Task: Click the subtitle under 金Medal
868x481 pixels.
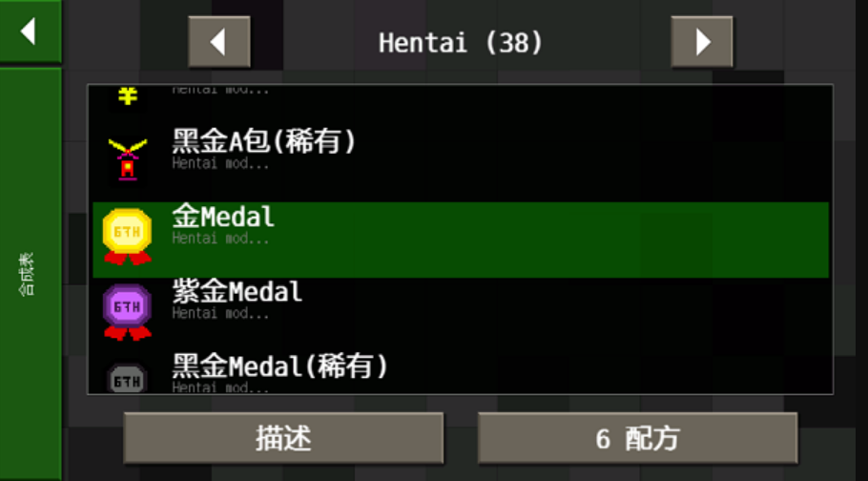Action: tap(220, 239)
